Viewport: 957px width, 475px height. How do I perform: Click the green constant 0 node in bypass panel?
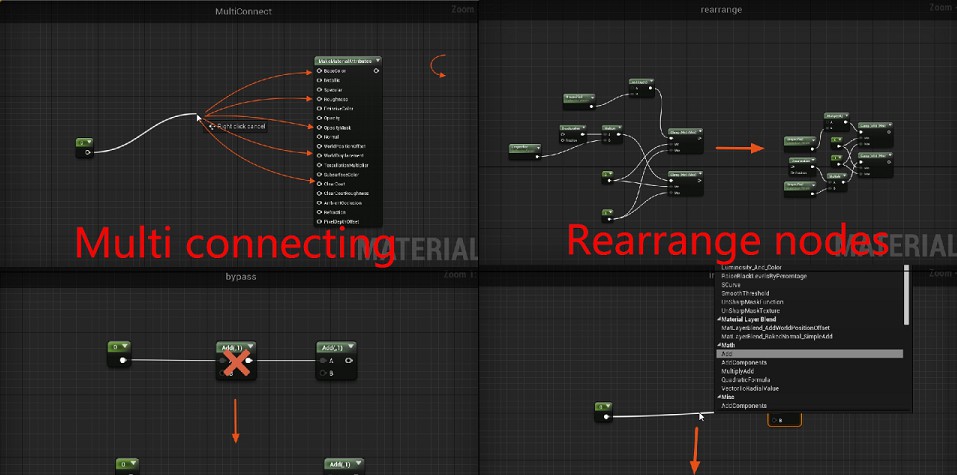[120, 347]
